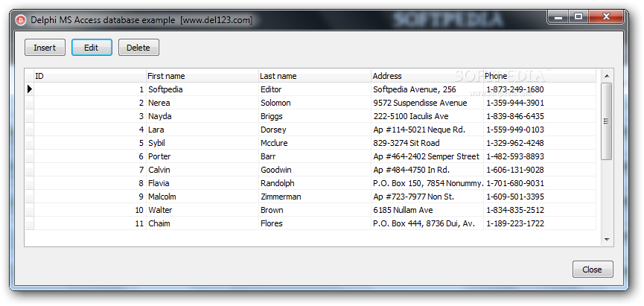Select last name cell Brown
This screenshot has width=644, height=306.
315,210
